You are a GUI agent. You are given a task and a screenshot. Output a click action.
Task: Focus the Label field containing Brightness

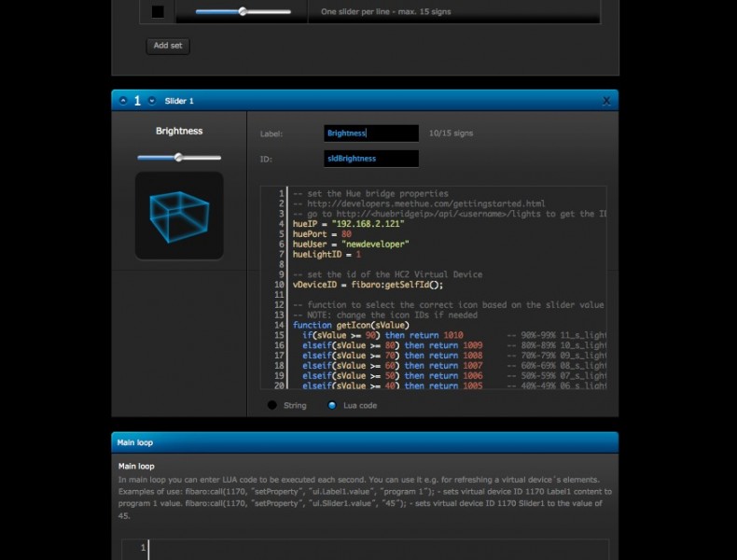click(370, 133)
